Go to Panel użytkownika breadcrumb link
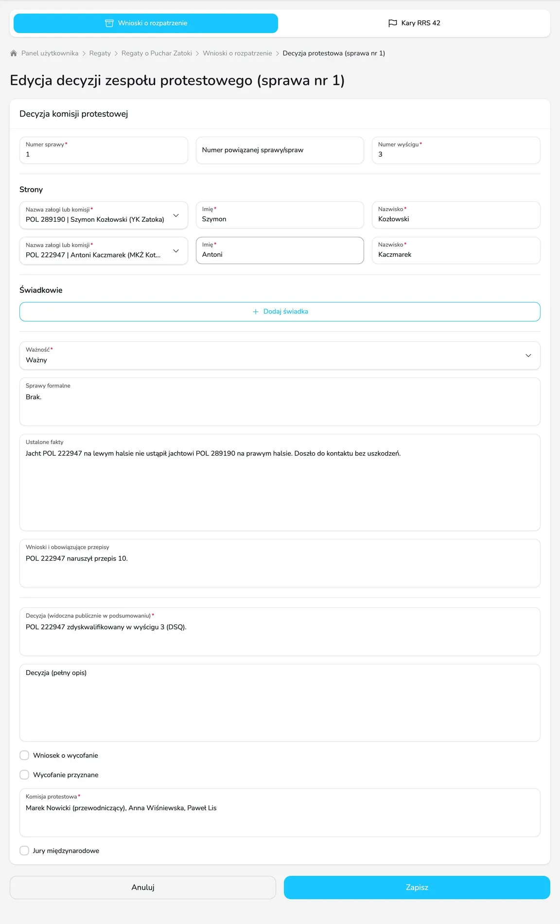Viewport: 560px width, 924px height. pyautogui.click(x=50, y=53)
